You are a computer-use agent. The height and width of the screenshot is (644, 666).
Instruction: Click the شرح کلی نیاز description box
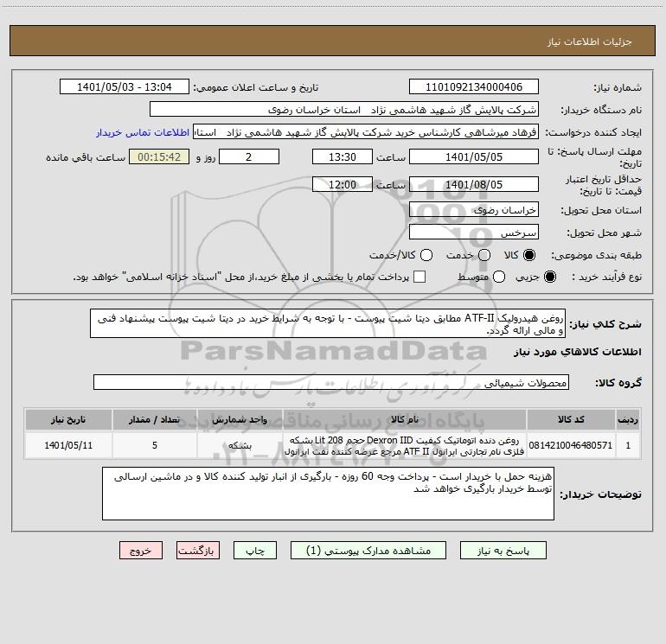tap(328, 323)
